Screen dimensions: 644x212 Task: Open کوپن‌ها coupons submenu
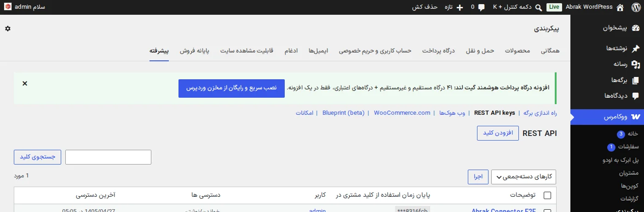point(630,186)
